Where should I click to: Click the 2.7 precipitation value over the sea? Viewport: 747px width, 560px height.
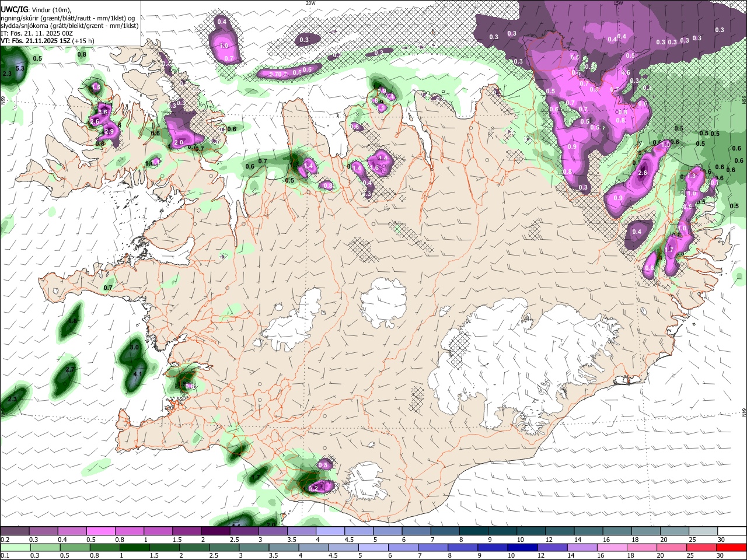70,370
